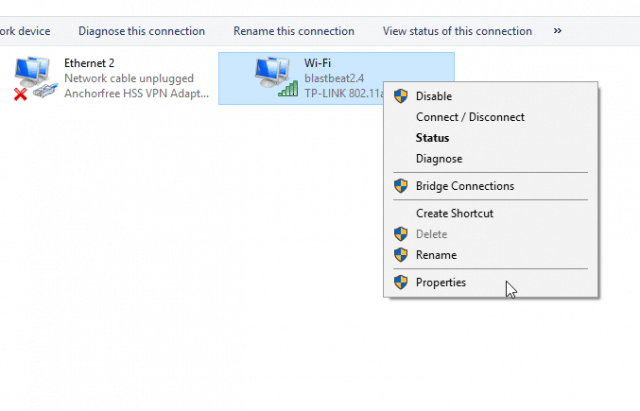
Task: Run Diagnose from the context menu
Action: [439, 159]
